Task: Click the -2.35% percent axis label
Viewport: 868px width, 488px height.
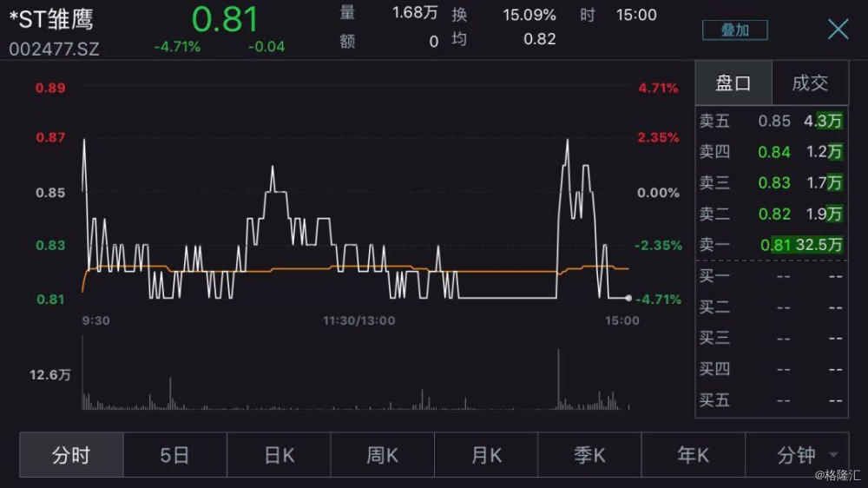Action: tap(658, 246)
